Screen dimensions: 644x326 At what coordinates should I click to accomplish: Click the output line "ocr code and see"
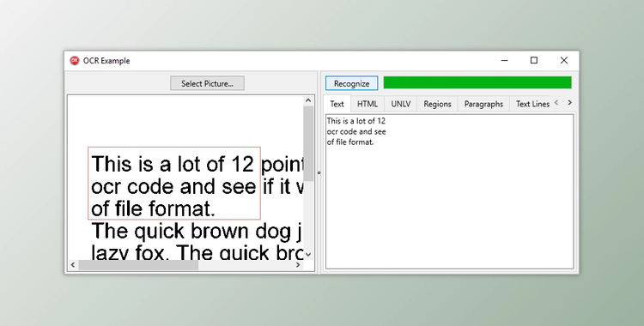pyautogui.click(x=356, y=131)
